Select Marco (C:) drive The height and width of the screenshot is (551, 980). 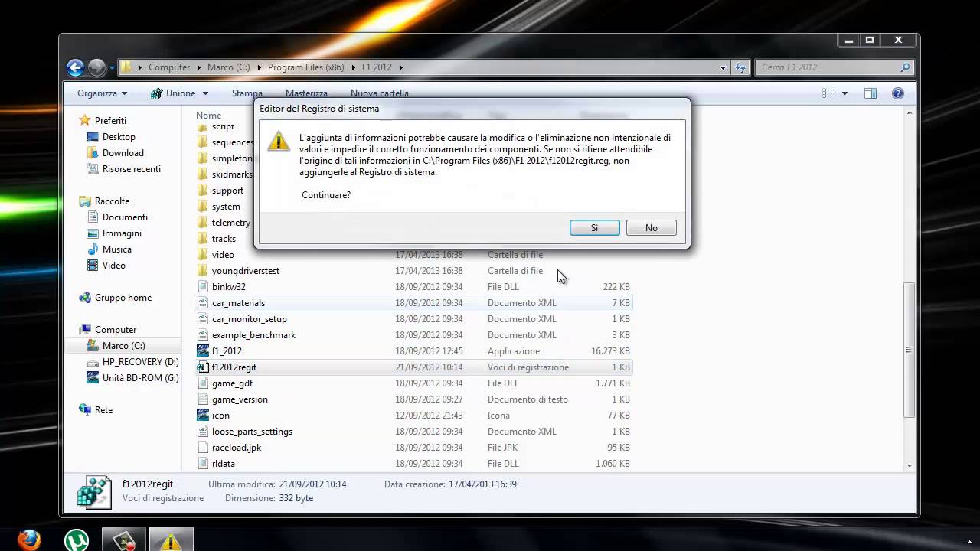124,346
